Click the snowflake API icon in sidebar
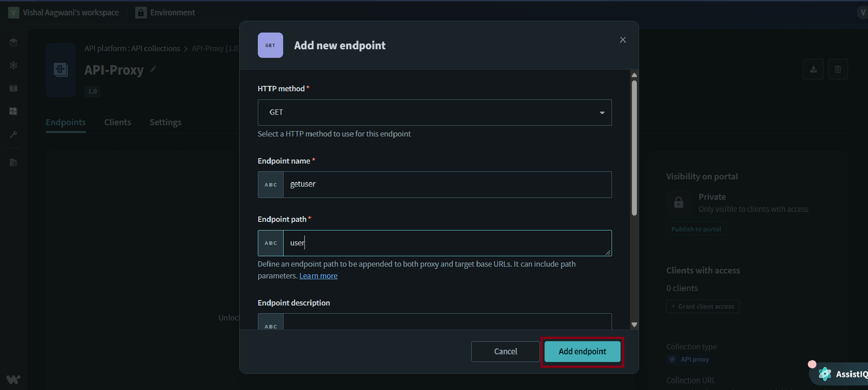This screenshot has width=868, height=390. [14, 66]
